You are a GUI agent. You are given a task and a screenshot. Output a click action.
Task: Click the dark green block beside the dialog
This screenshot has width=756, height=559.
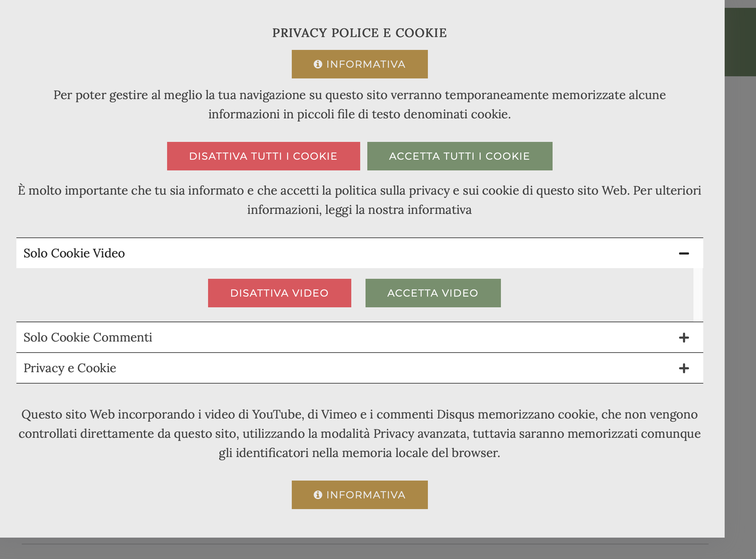click(x=740, y=42)
